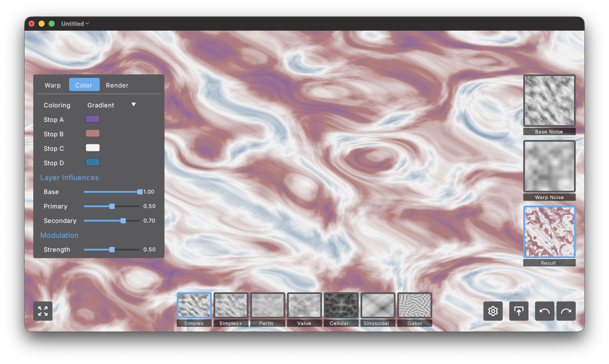Viewport: 609px width, 364px height.
Task: Select the Warp Noise preview thumbnail
Action: [549, 166]
